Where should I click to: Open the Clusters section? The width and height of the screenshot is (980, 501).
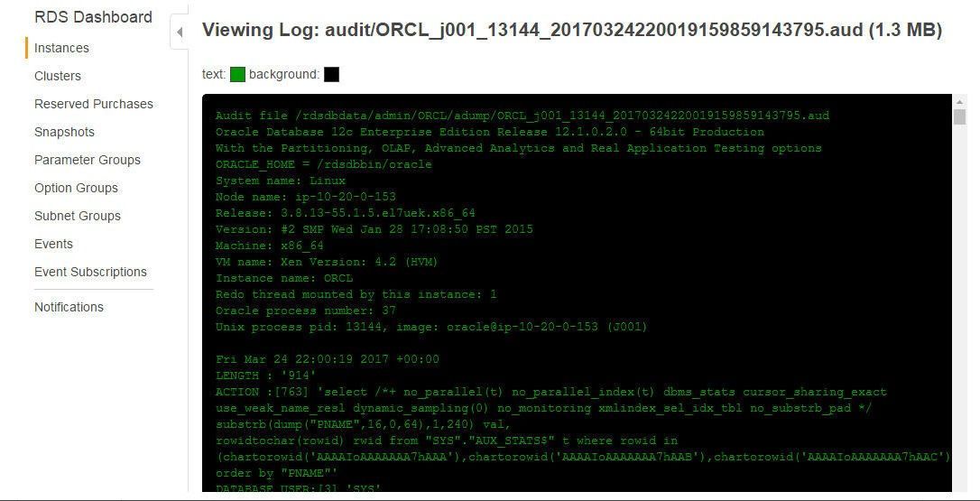[58, 76]
